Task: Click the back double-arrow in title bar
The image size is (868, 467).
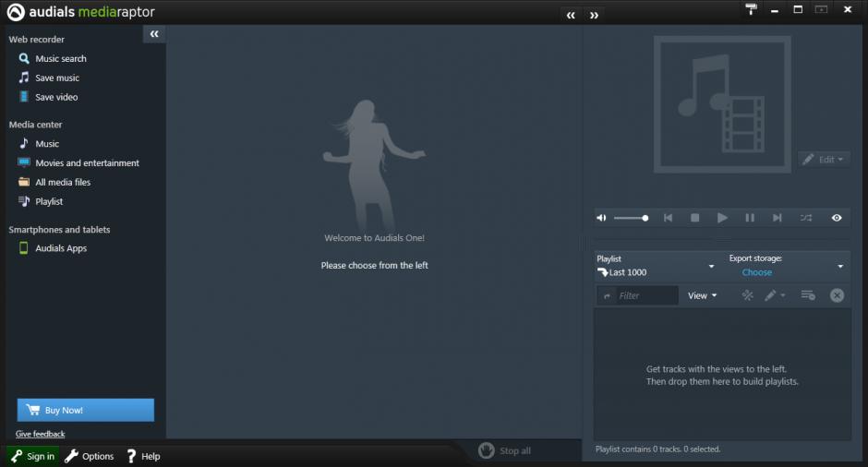Action: coord(571,16)
